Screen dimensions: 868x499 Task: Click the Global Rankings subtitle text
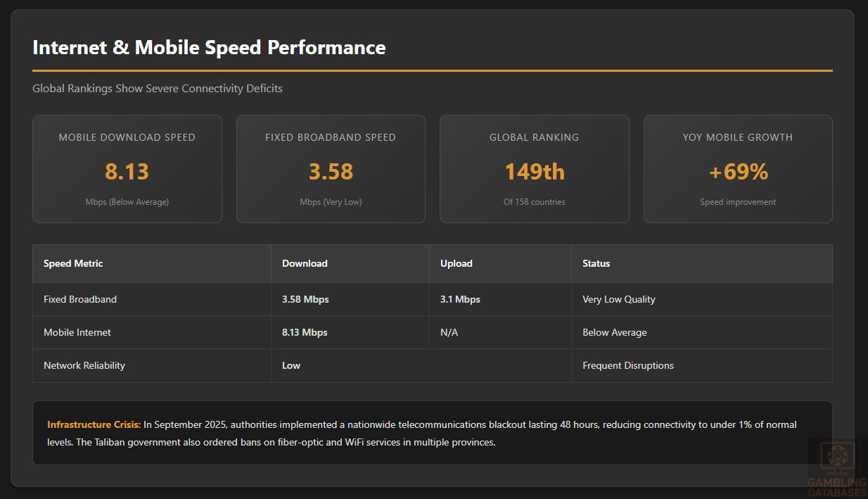158,88
